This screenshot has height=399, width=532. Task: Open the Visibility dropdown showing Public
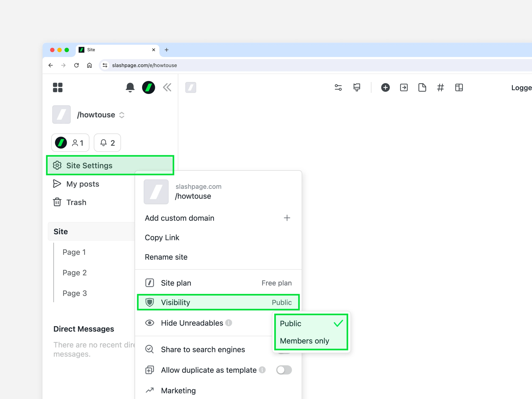click(218, 302)
